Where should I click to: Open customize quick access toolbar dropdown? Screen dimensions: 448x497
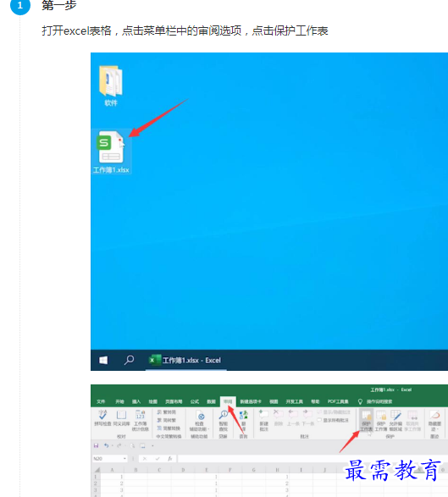click(x=152, y=445)
